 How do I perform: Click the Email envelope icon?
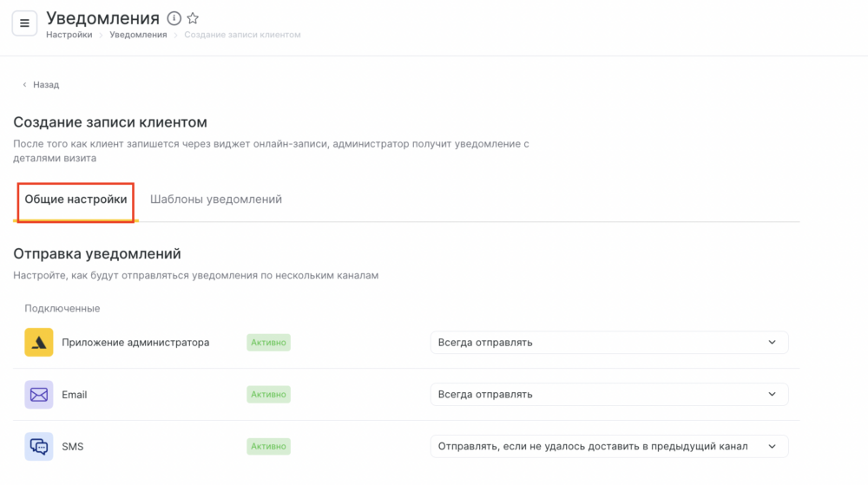click(39, 394)
